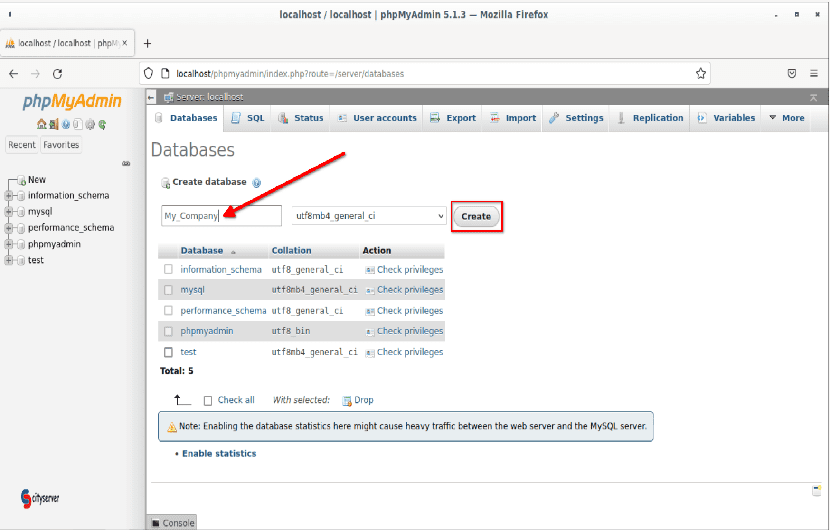This screenshot has width=830, height=530.
Task: Click the Log out door icon
Action: point(53,124)
